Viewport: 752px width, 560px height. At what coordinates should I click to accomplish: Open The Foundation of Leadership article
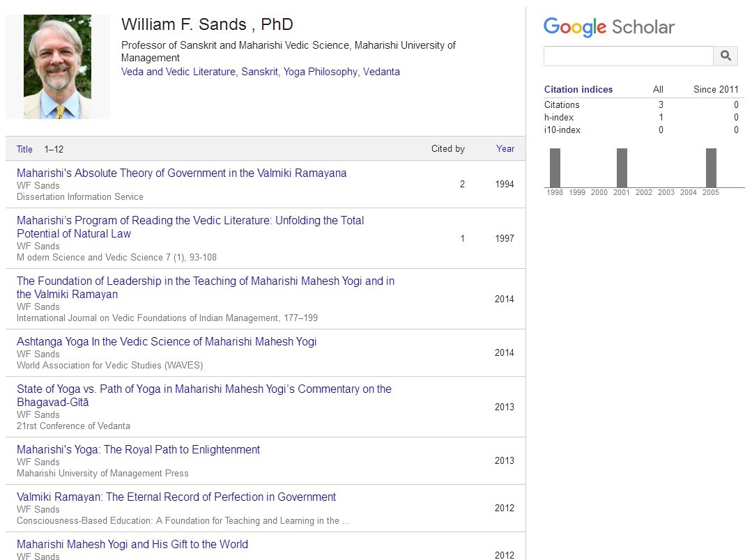[x=206, y=288]
